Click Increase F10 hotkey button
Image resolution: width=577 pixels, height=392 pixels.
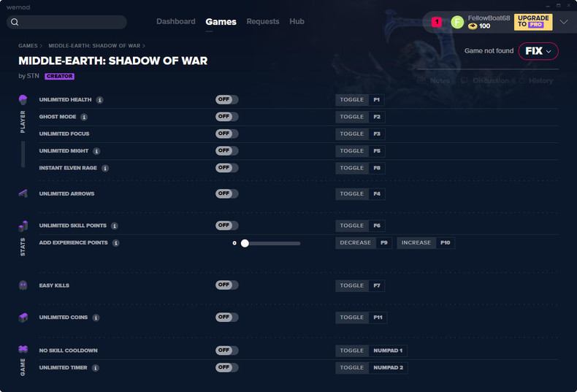pyautogui.click(x=426, y=242)
